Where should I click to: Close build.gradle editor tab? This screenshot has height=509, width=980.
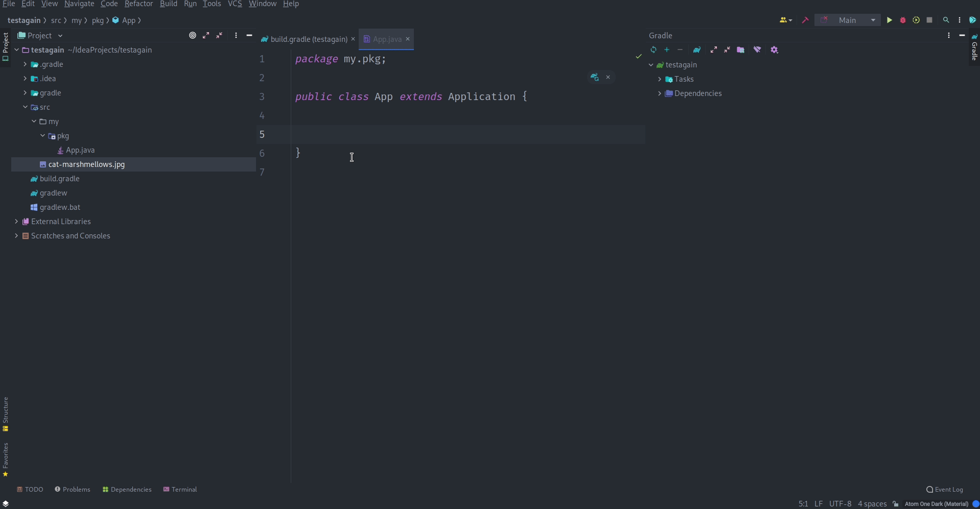(353, 39)
